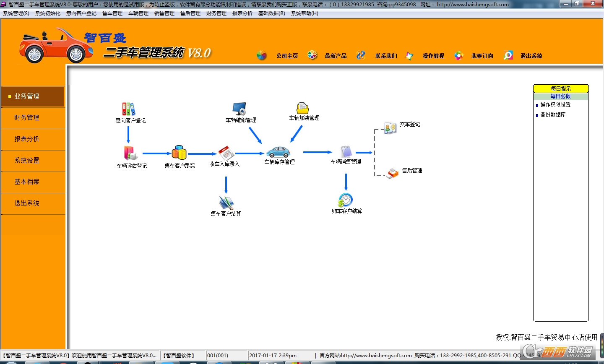Screen dimensions: 604x364
Task: Select 退出系统 in the left sidebar
Action: 33,203
